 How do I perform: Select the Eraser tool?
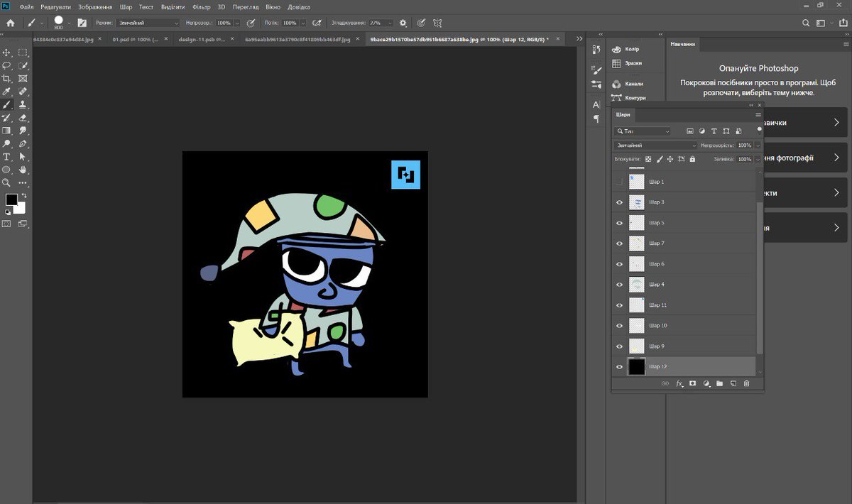pos(23,118)
